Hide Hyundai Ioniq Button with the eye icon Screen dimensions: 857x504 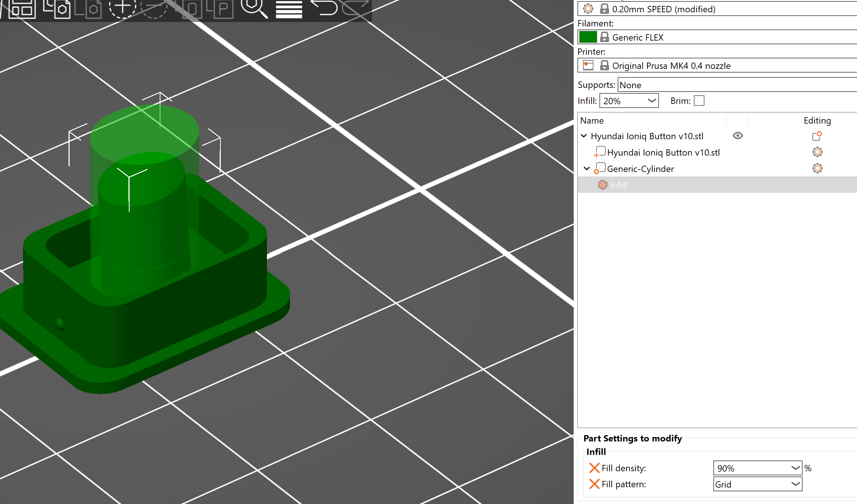(x=737, y=136)
